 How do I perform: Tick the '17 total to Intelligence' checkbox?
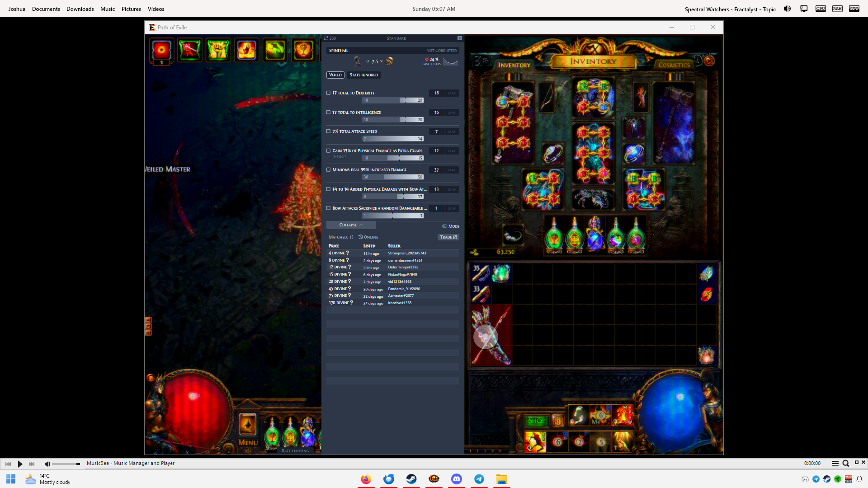click(328, 113)
